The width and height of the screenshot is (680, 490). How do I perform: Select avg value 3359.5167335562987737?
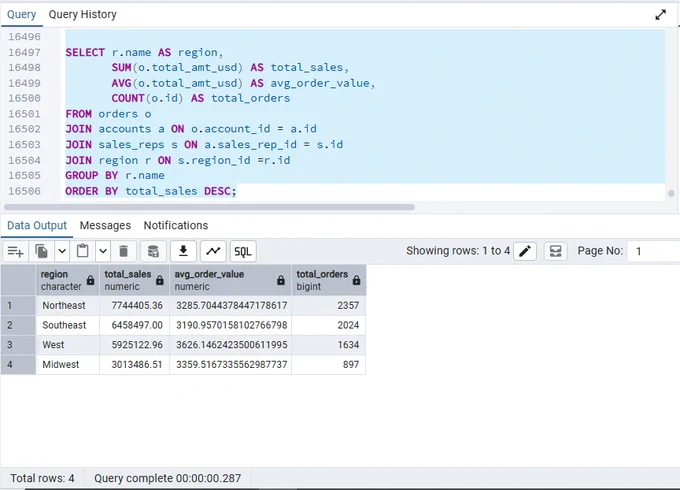point(230,365)
